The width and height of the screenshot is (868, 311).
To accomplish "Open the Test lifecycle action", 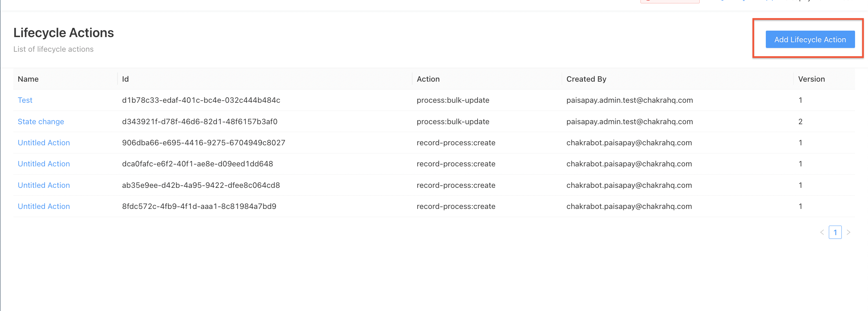I will 25,100.
